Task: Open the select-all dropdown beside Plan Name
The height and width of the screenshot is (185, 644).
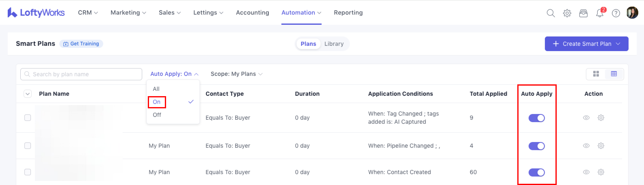Action: click(x=27, y=94)
